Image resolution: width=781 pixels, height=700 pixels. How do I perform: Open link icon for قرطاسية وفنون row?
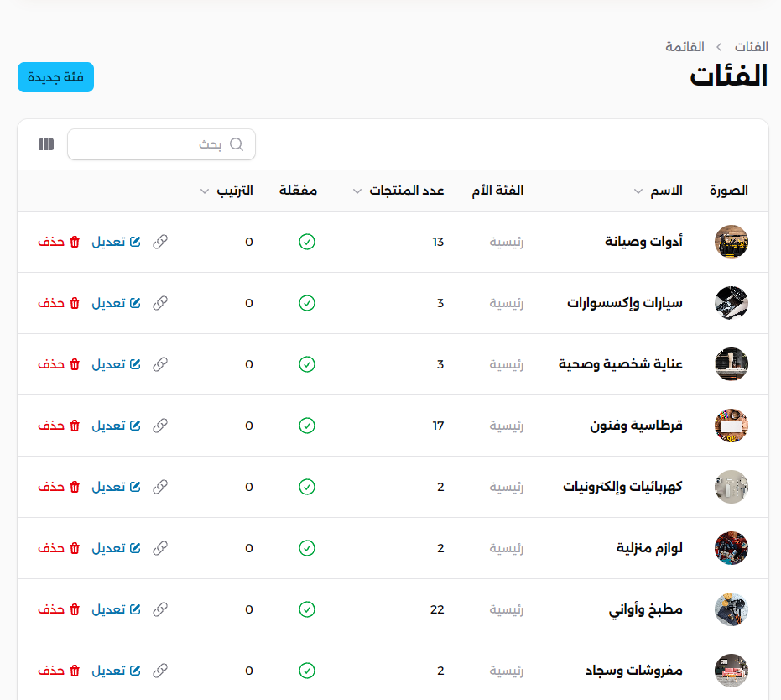(x=160, y=426)
